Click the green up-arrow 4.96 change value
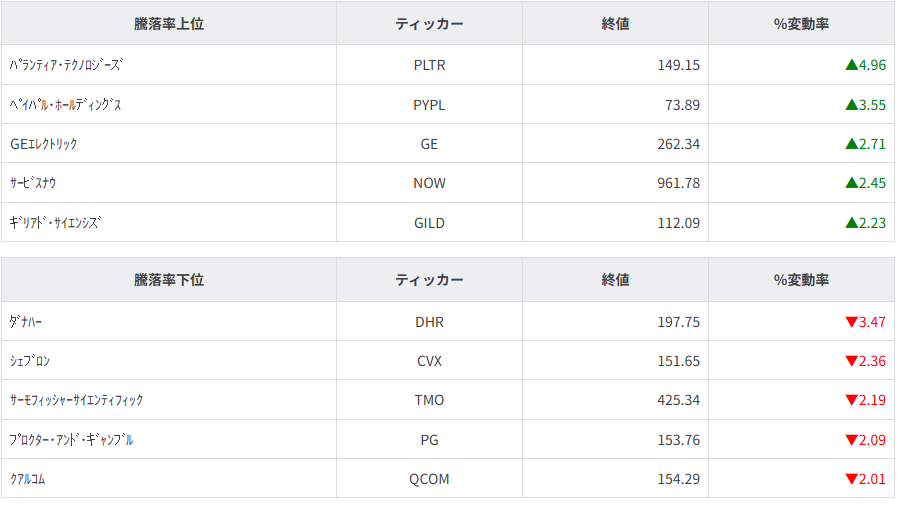899x505 pixels. 865,65
